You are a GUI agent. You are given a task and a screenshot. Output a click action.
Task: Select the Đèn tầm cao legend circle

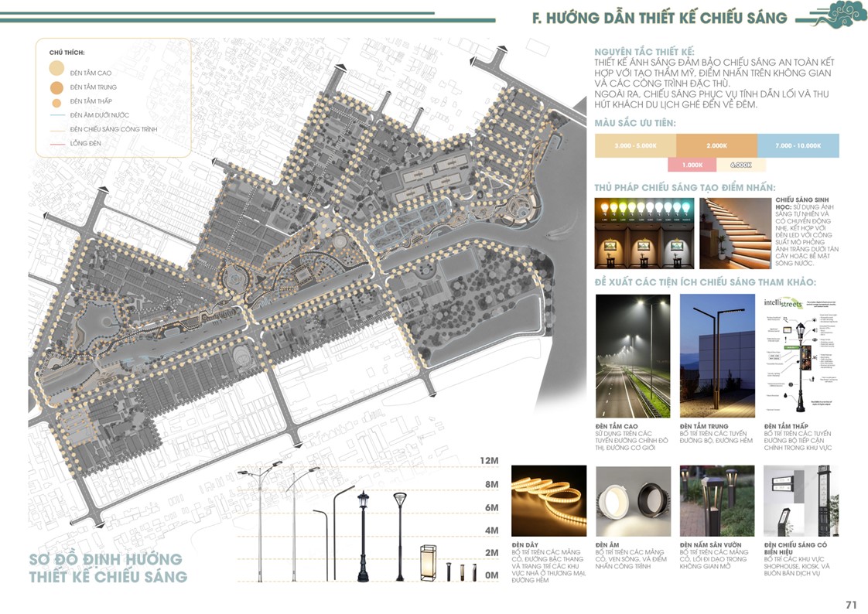point(57,72)
